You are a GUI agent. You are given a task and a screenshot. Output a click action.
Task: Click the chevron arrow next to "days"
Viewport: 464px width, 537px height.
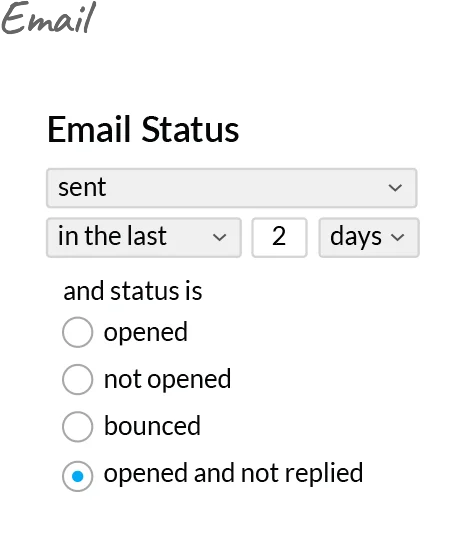(x=397, y=237)
